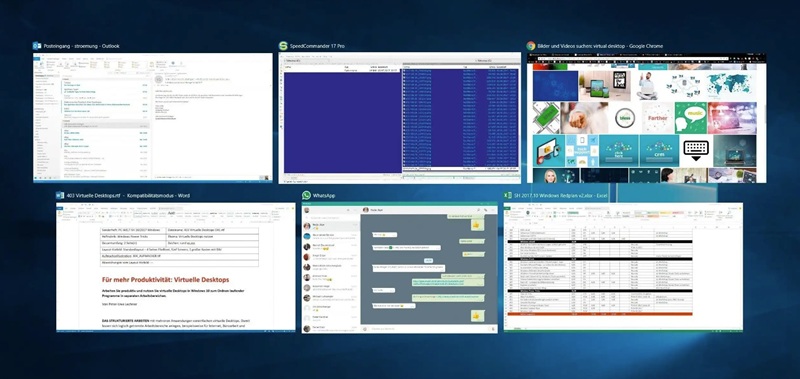Click the green WhatsApp app icon

tap(306, 195)
